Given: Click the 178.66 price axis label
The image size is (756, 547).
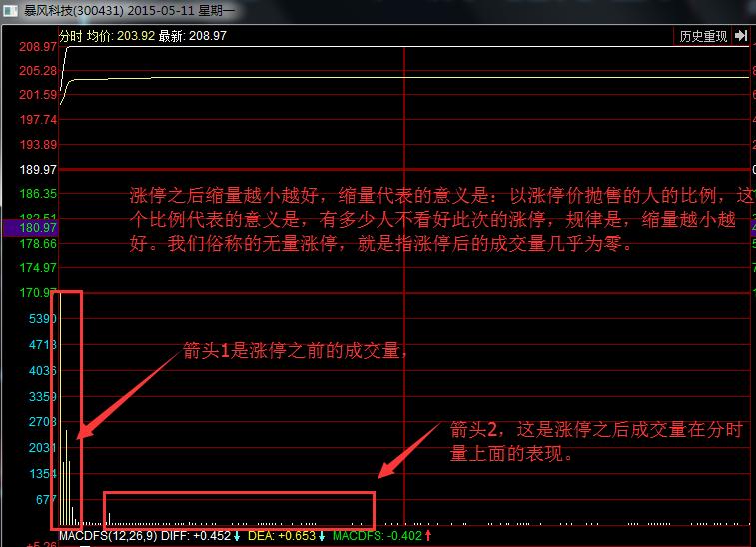Looking at the screenshot, I should [x=38, y=243].
